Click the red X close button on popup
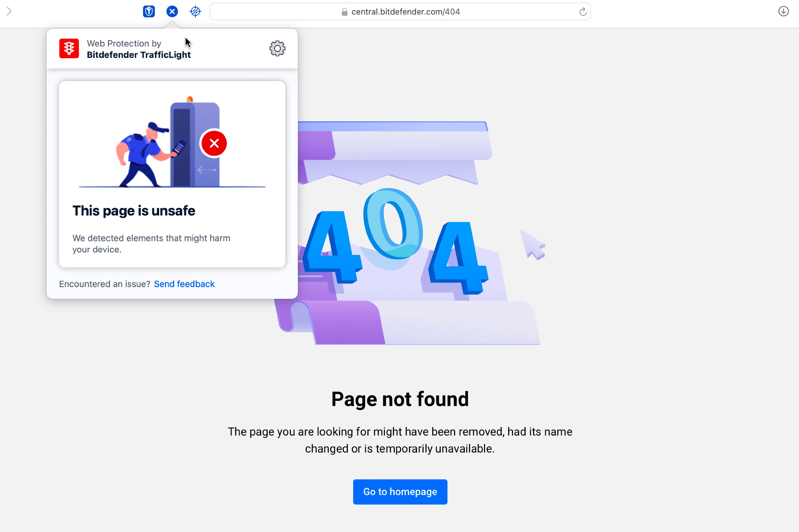 213,143
